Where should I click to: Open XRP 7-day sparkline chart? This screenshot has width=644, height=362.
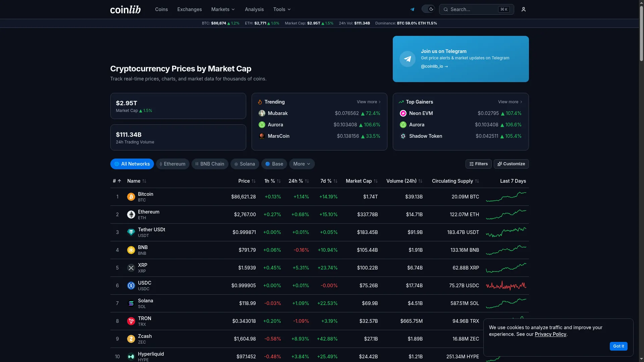(x=506, y=268)
